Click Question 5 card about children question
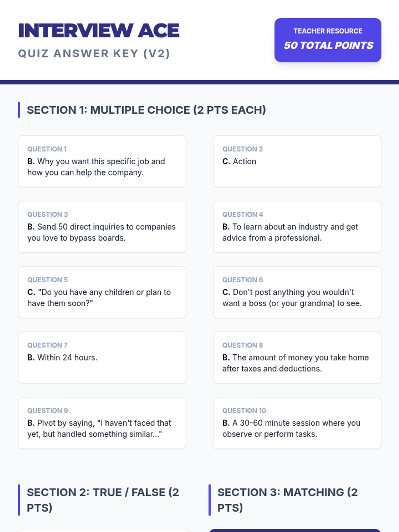Viewport: 399px width, 532px height. pos(102,292)
